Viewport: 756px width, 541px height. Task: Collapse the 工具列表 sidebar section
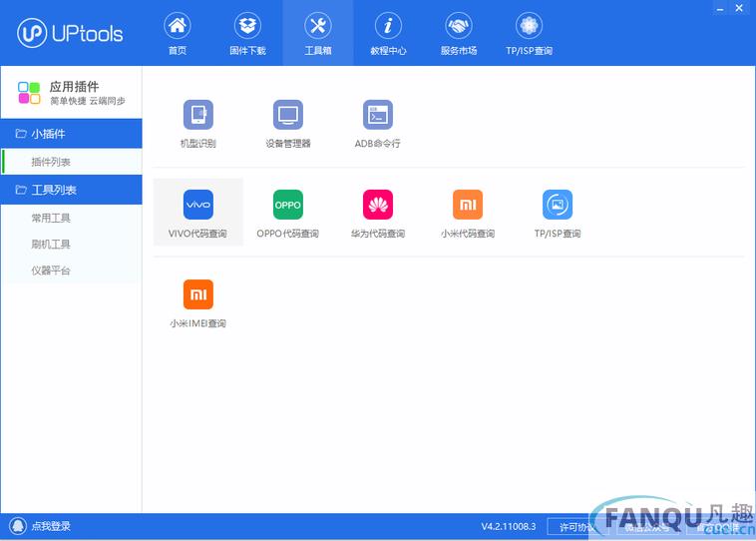[x=72, y=190]
